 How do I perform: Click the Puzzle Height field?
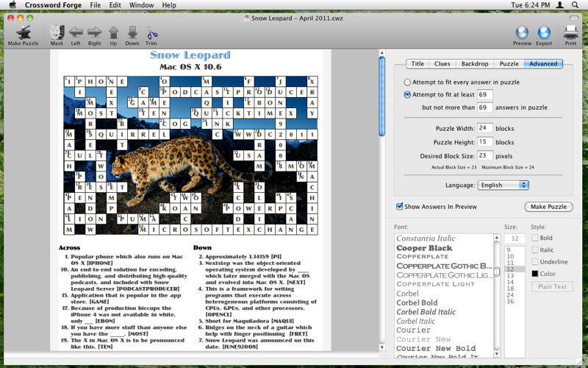[x=485, y=142]
